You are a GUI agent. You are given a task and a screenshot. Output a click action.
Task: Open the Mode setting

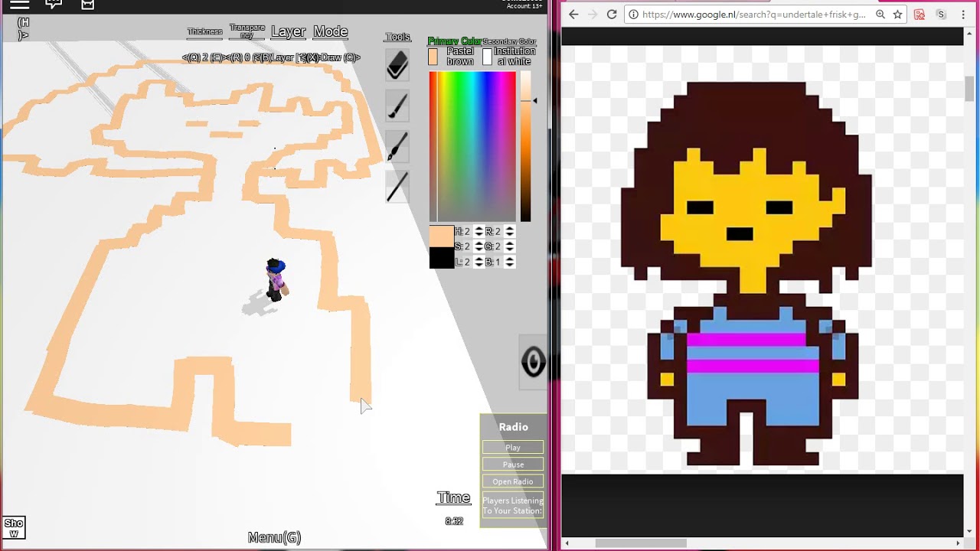pyautogui.click(x=331, y=31)
